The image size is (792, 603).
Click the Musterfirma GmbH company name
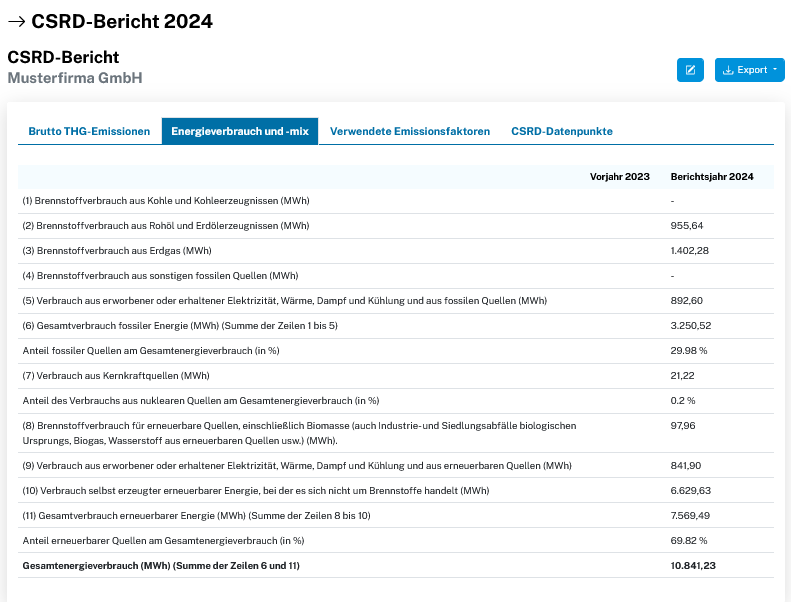point(75,78)
